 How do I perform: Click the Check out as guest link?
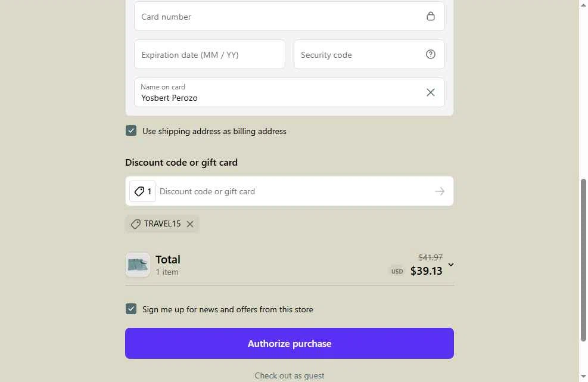[290, 375]
